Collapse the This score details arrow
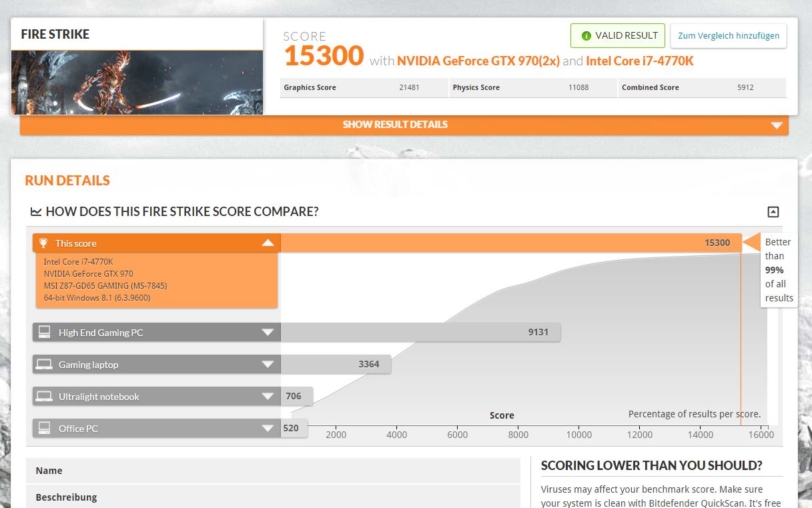This screenshot has width=812, height=508. click(268, 243)
